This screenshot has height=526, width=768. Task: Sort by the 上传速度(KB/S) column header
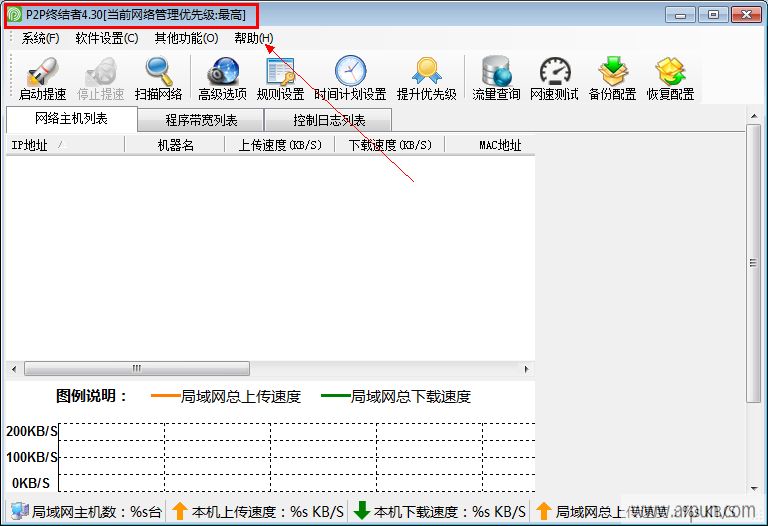[280, 145]
